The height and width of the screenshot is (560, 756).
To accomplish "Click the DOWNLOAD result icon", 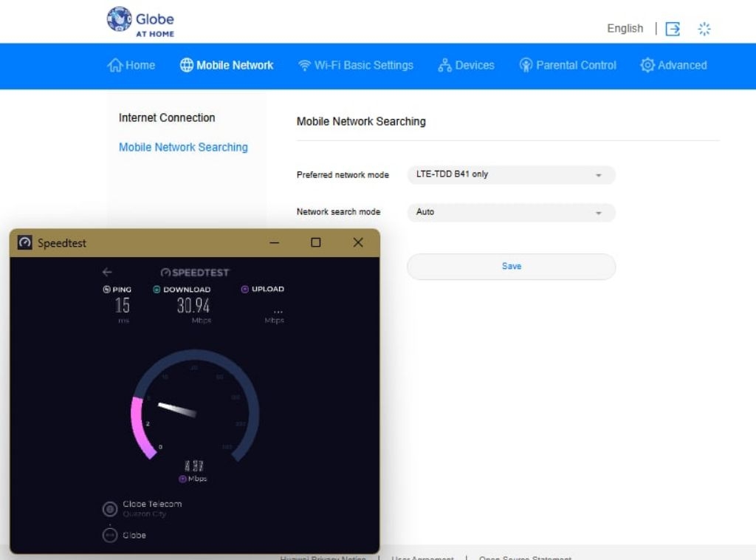I will pos(157,290).
